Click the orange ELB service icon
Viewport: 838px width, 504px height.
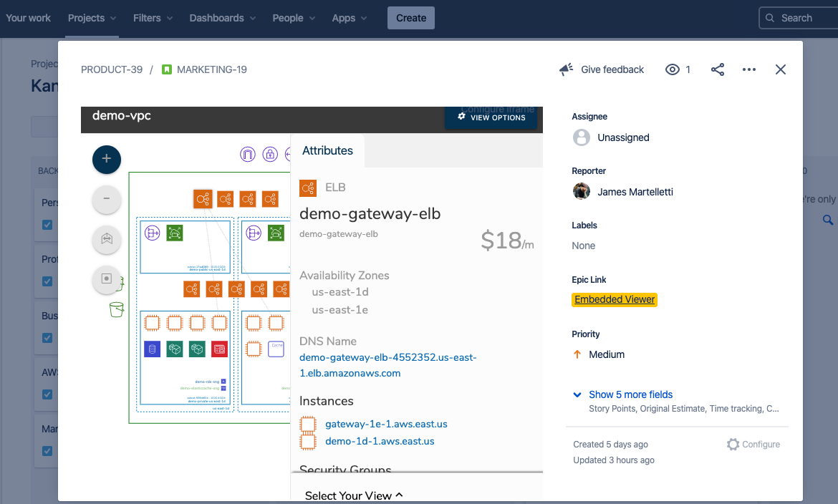[307, 188]
